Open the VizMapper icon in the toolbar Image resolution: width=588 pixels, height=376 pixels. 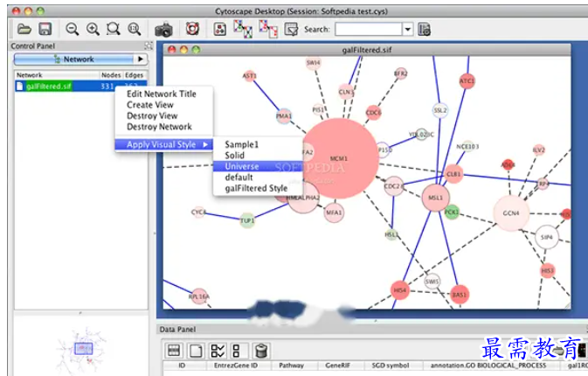tap(220, 29)
